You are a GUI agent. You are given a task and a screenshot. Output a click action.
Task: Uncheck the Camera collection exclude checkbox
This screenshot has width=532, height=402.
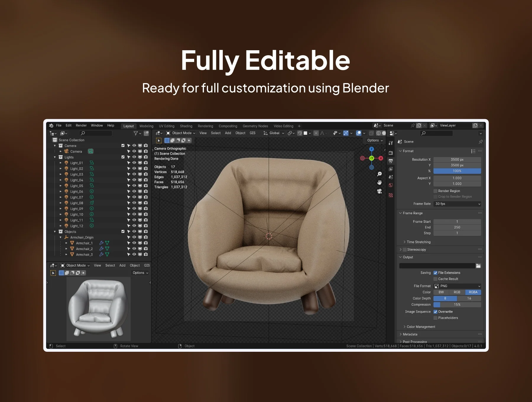coord(123,146)
